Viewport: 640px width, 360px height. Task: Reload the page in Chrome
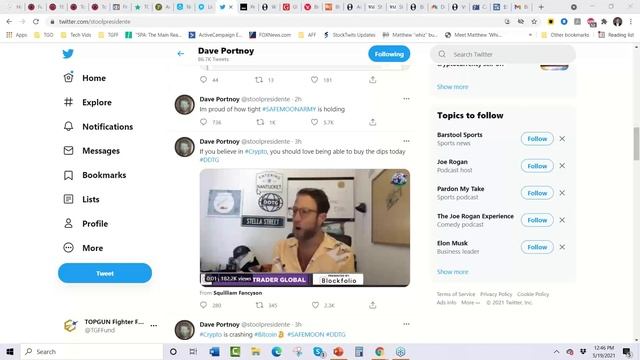[36, 21]
